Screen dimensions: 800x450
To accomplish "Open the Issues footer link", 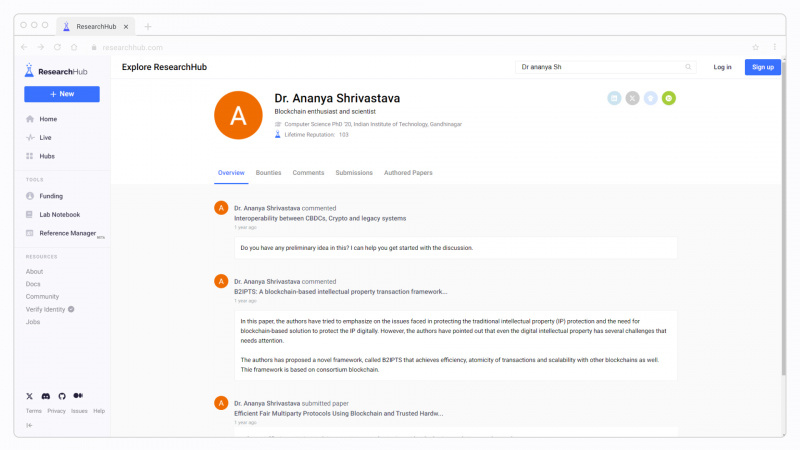I will (x=79, y=411).
